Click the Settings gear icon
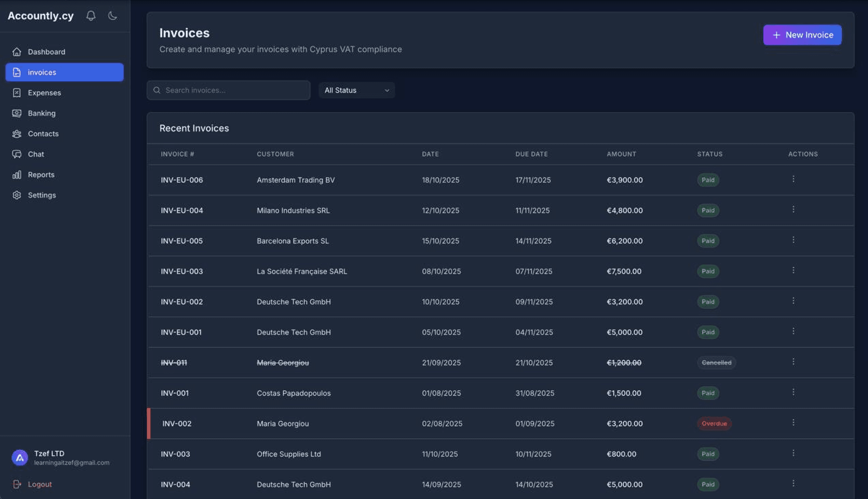The width and height of the screenshot is (868, 499). click(x=17, y=195)
